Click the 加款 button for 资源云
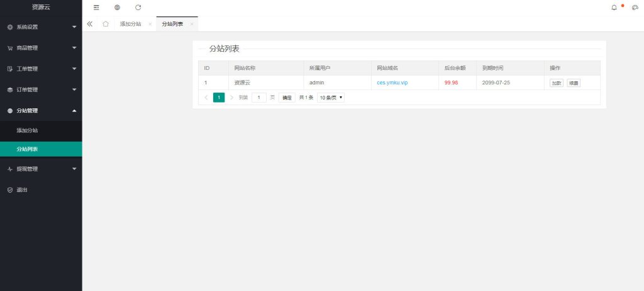The image size is (644, 291). tap(557, 83)
